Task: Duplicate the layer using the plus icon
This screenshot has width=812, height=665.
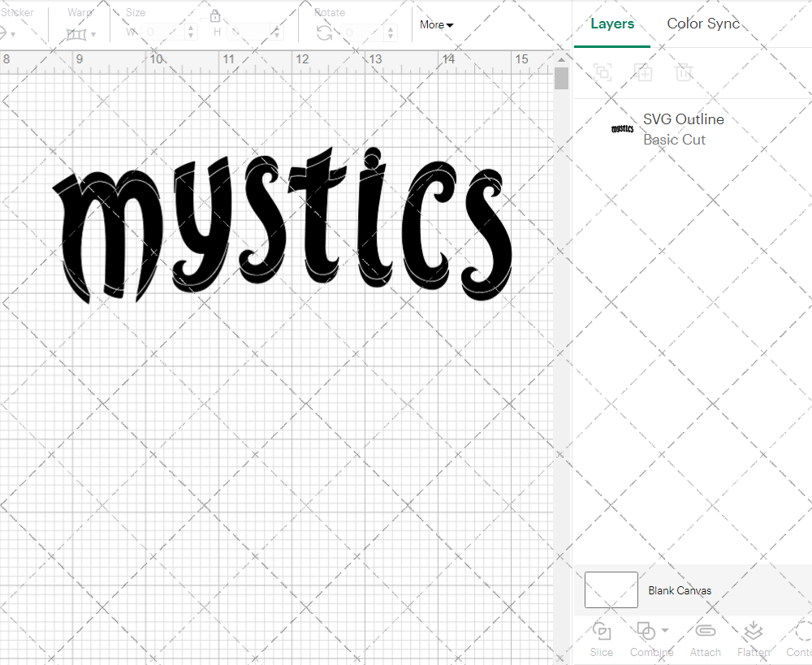Action: 643,72
